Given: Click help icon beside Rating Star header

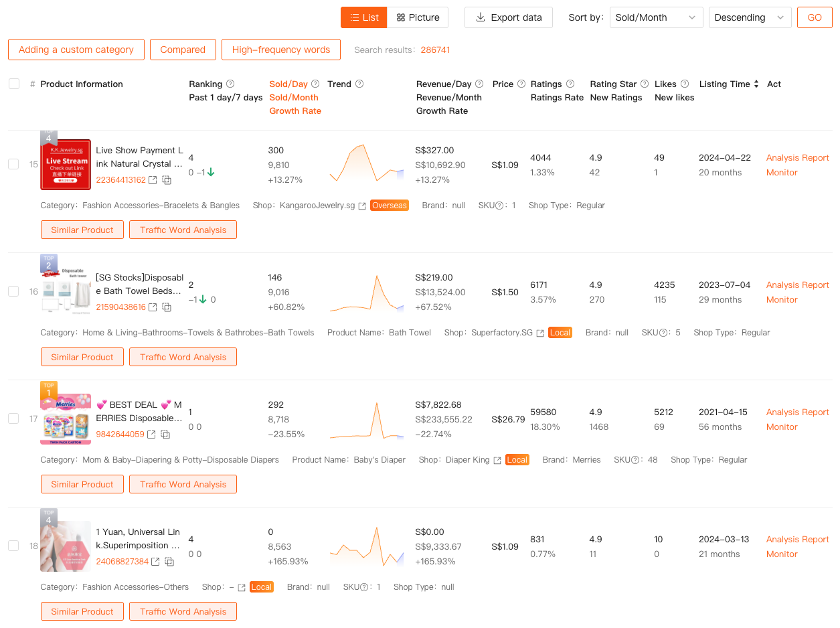Looking at the screenshot, I should pos(645,84).
